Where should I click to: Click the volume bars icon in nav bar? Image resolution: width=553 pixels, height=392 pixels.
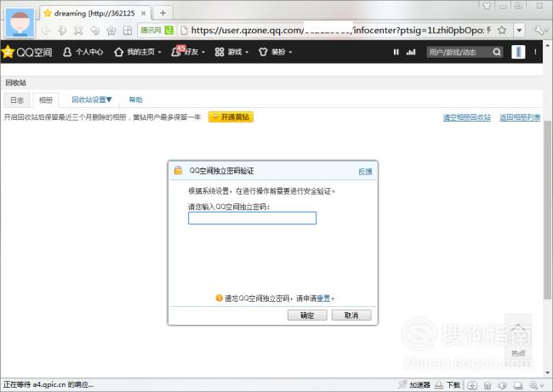(x=411, y=52)
